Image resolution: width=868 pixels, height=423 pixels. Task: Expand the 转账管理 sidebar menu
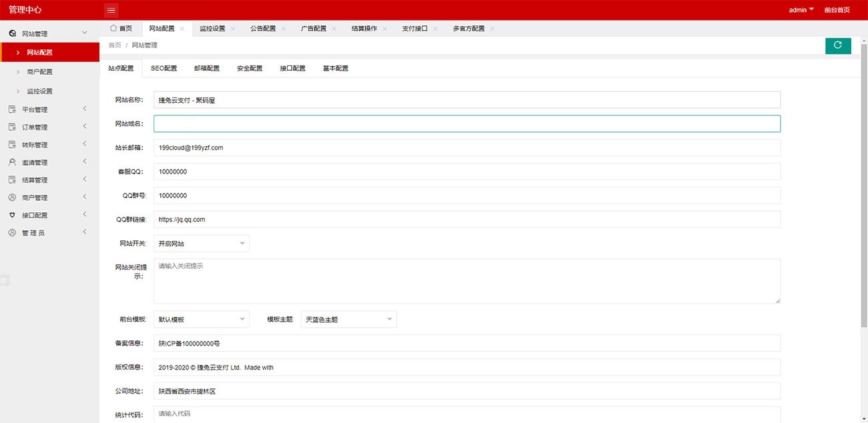[x=84, y=145]
